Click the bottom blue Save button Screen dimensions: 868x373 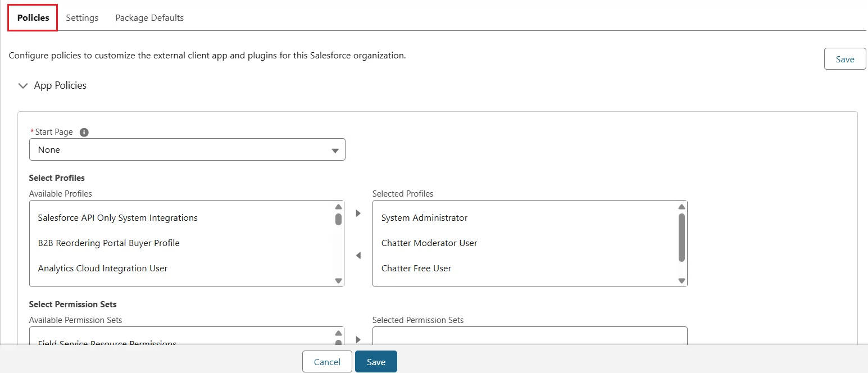375,361
